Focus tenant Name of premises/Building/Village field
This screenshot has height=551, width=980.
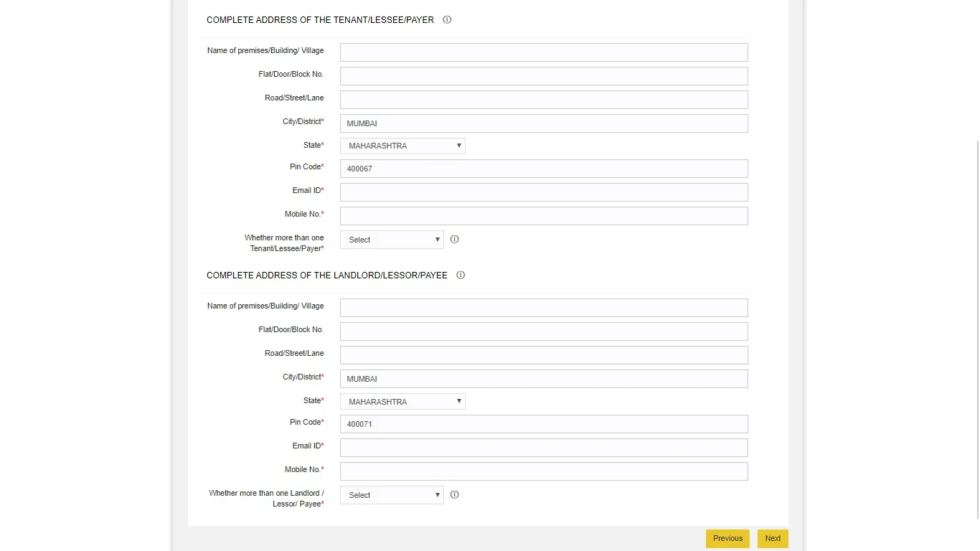[x=544, y=52]
